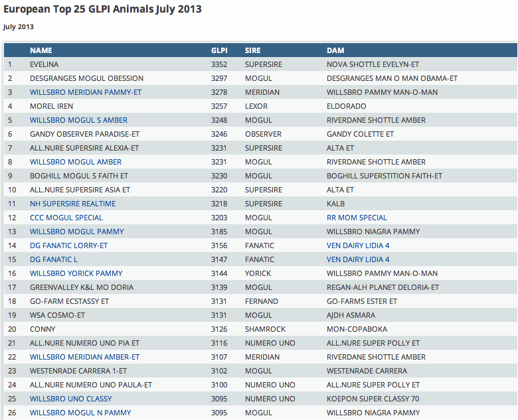Click the RR MOM SPECIAL dam link
The height and width of the screenshot is (420, 518).
tap(357, 218)
